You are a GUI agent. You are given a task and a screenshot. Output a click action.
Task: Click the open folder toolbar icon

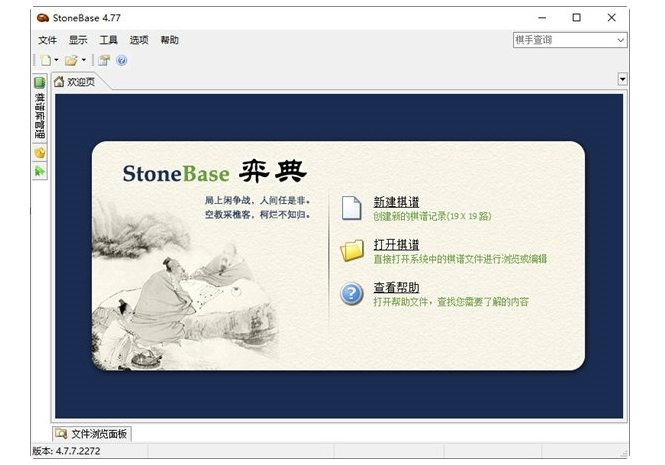[71, 60]
